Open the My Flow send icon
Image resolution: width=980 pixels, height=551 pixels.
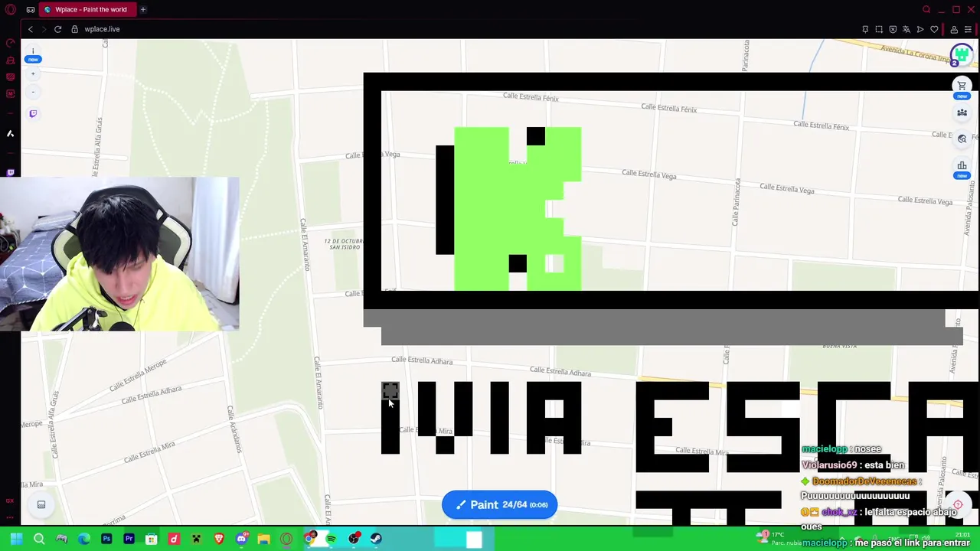click(920, 29)
